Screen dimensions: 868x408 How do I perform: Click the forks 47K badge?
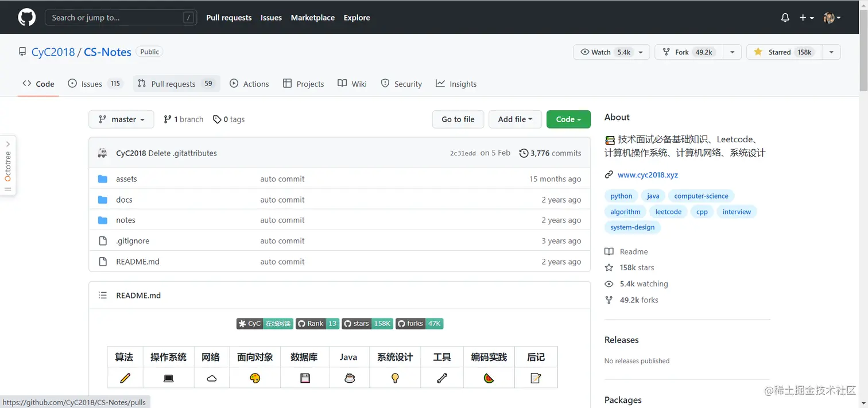pyautogui.click(x=420, y=324)
